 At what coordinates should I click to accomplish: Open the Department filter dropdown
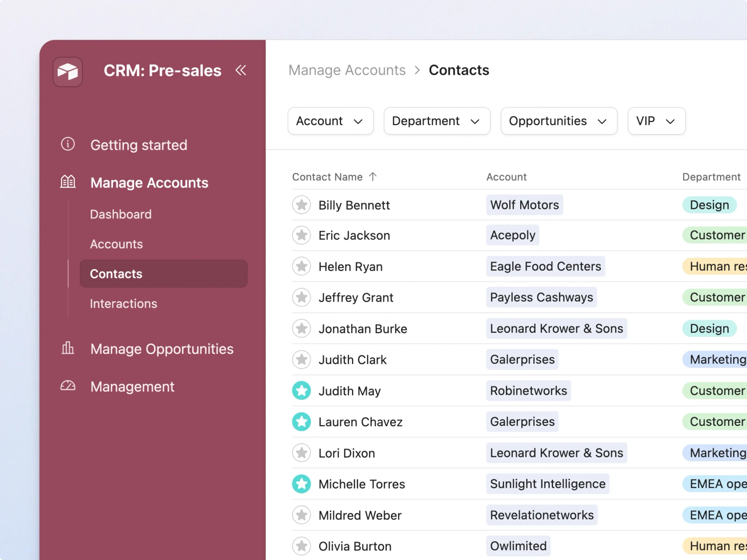pos(437,121)
